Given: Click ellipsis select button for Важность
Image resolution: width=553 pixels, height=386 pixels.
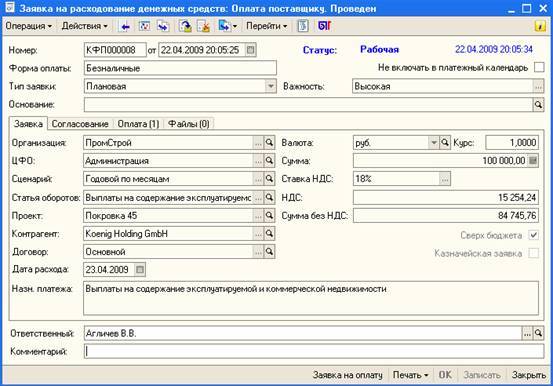Looking at the screenshot, I should [538, 86].
